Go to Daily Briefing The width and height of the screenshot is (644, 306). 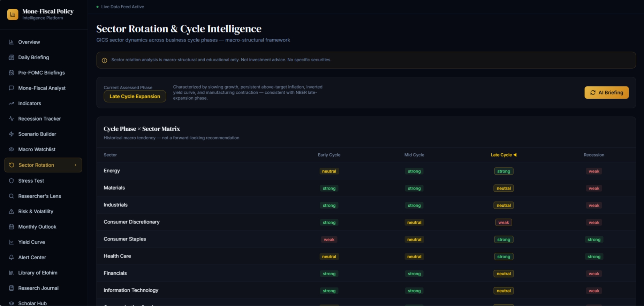[43, 57]
